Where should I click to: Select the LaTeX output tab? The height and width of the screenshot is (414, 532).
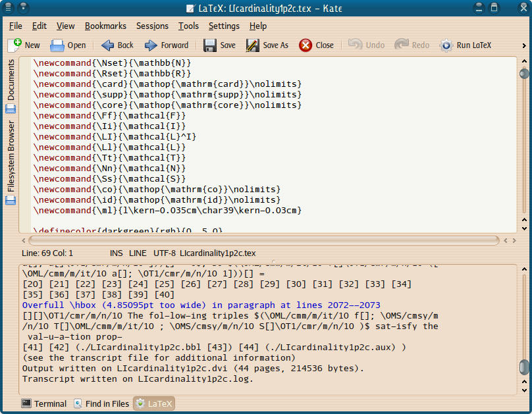(x=154, y=403)
